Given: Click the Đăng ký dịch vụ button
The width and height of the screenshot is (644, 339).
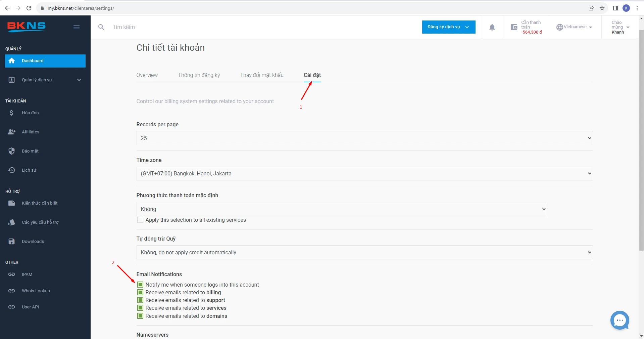Looking at the screenshot, I should 448,27.
